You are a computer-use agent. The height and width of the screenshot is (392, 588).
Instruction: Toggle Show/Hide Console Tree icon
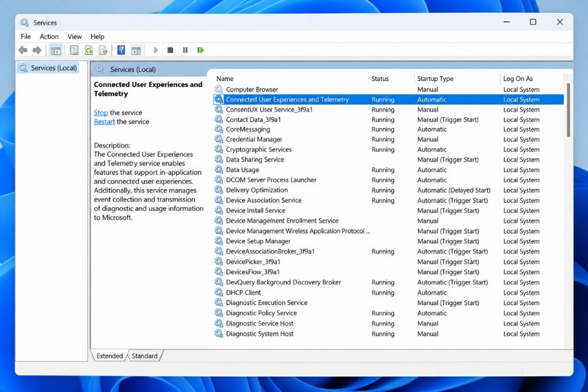pyautogui.click(x=56, y=50)
